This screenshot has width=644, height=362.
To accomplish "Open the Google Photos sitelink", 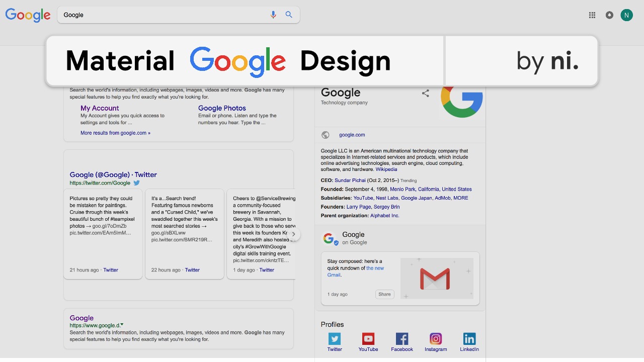I will pos(222,108).
